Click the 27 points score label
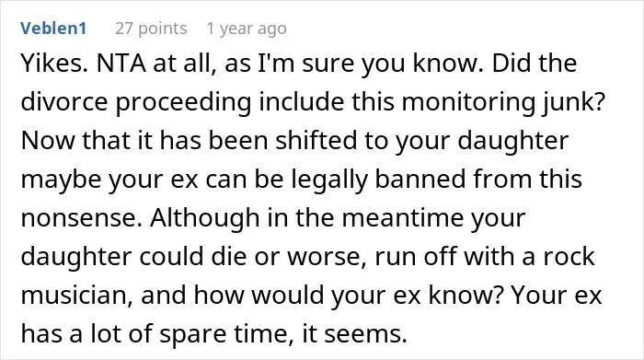 coord(151,29)
